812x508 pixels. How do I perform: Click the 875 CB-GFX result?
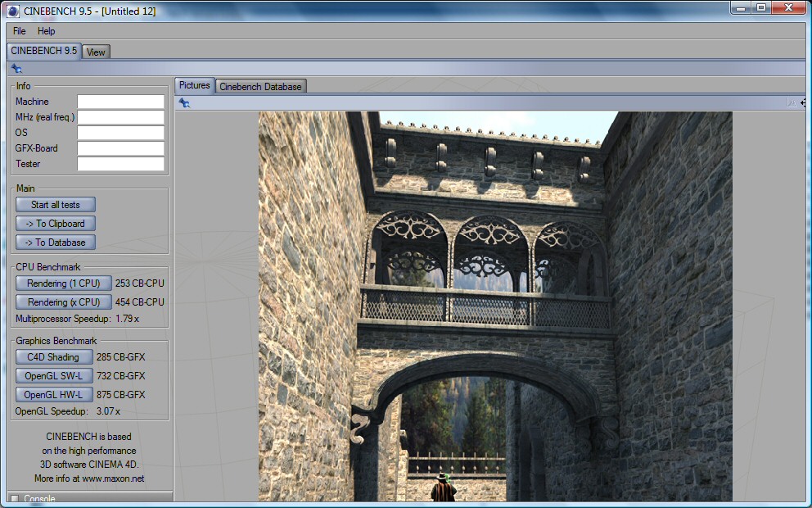(x=120, y=394)
